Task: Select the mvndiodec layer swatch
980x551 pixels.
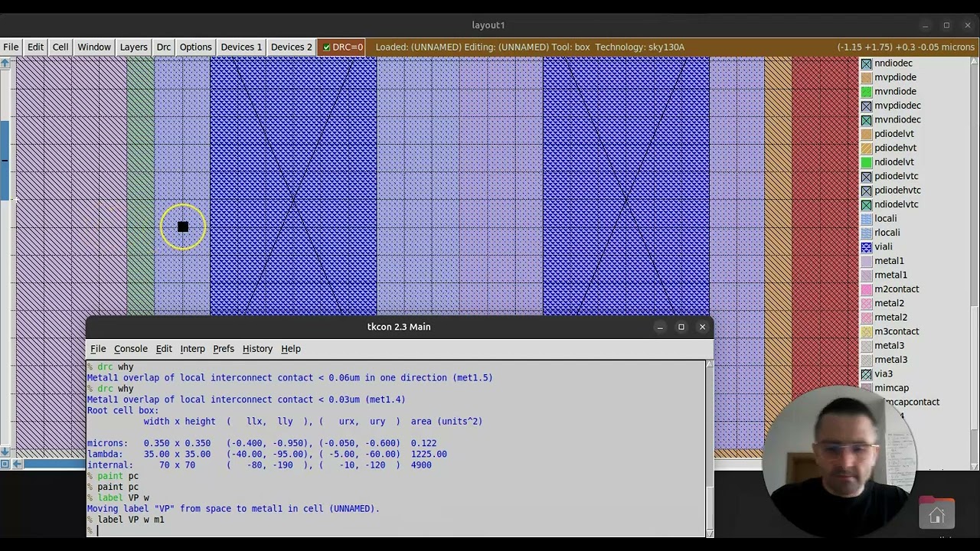Action: click(867, 120)
